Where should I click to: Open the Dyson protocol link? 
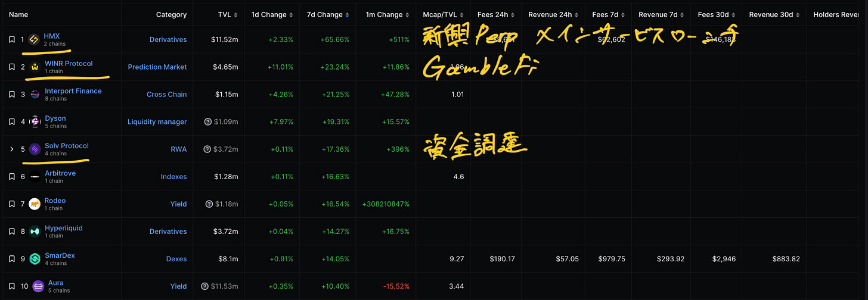(x=55, y=118)
